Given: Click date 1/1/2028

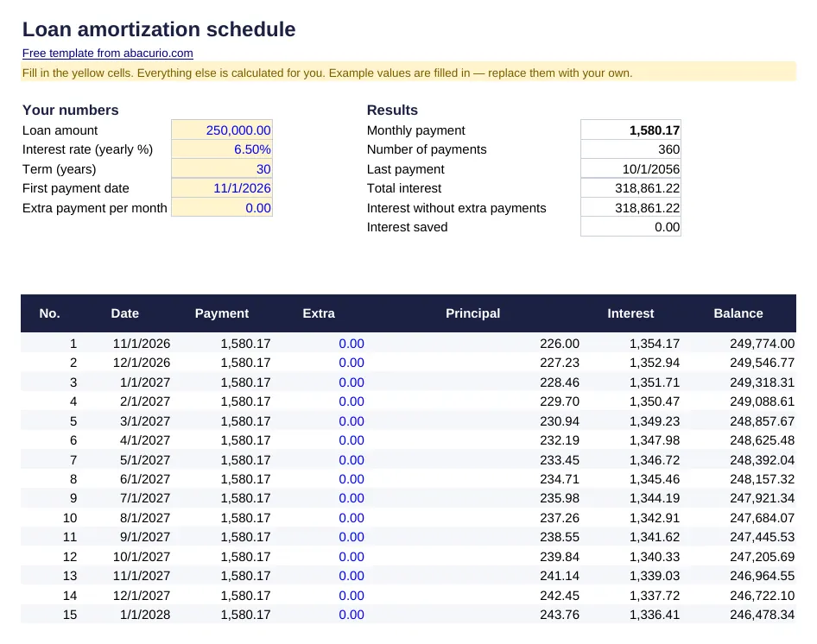Looking at the screenshot, I should 145,615.
